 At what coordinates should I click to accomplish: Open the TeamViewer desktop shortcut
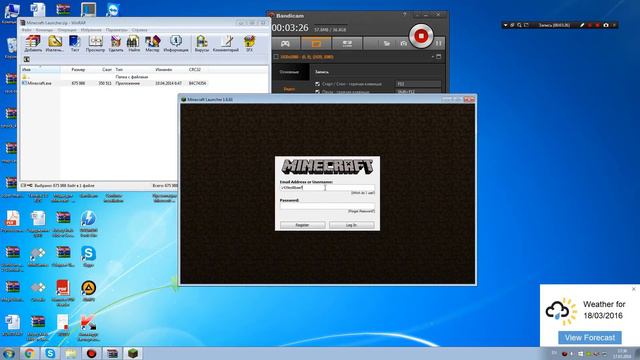(113, 9)
